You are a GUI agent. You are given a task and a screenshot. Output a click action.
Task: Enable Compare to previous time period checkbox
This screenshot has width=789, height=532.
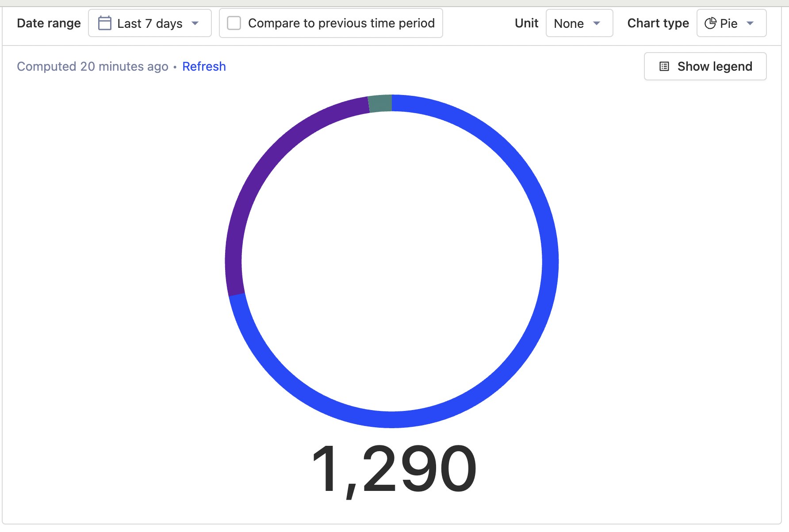(234, 23)
